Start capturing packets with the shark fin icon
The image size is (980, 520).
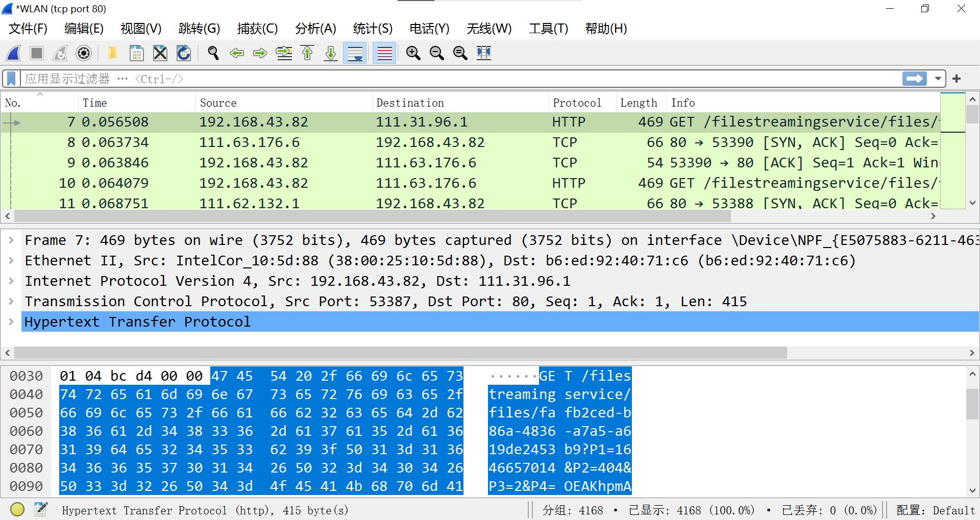pyautogui.click(x=14, y=53)
